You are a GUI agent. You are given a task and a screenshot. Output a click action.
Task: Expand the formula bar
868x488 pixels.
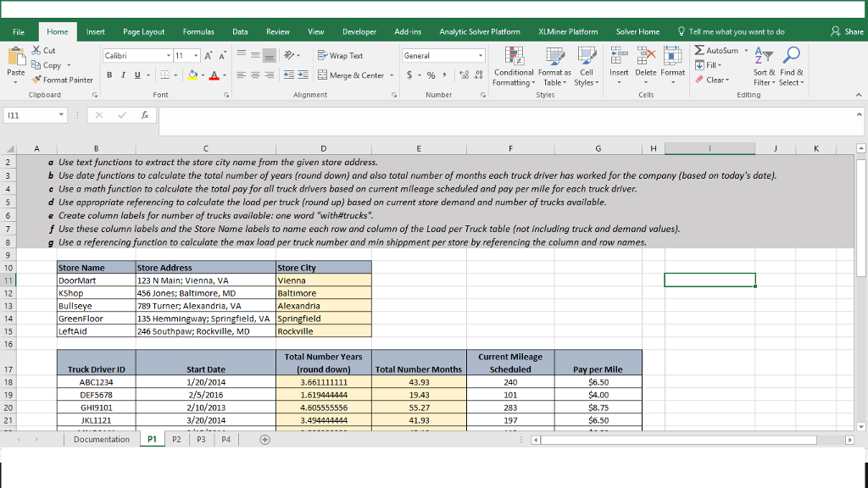[x=859, y=114]
